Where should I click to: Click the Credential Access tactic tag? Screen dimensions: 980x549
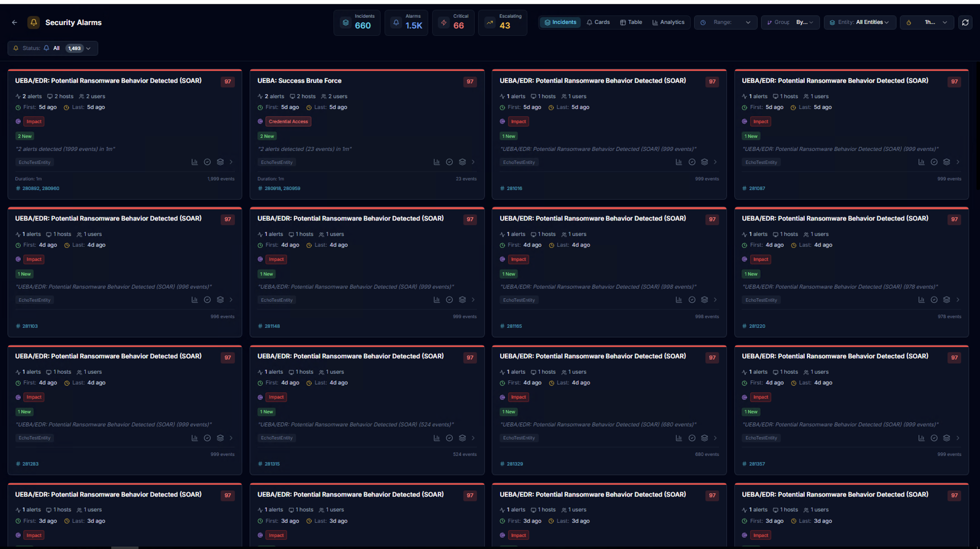pyautogui.click(x=288, y=122)
